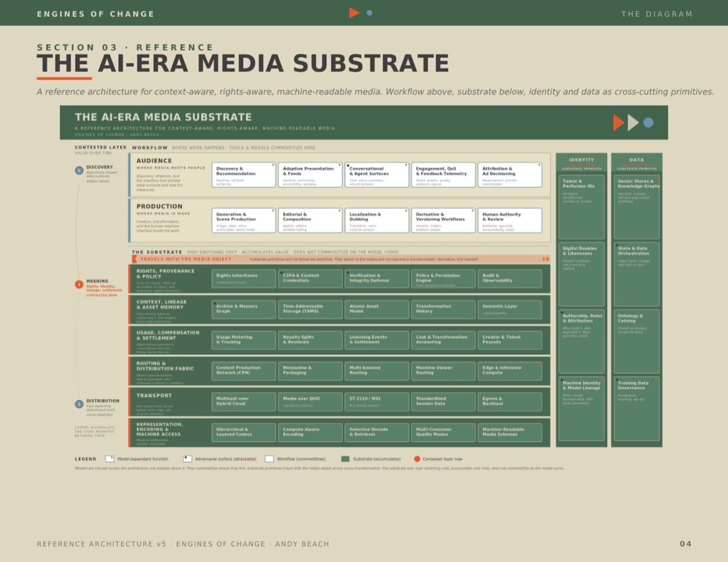
Task: Click the blue circle in diagram title bar
Action: 649,122
